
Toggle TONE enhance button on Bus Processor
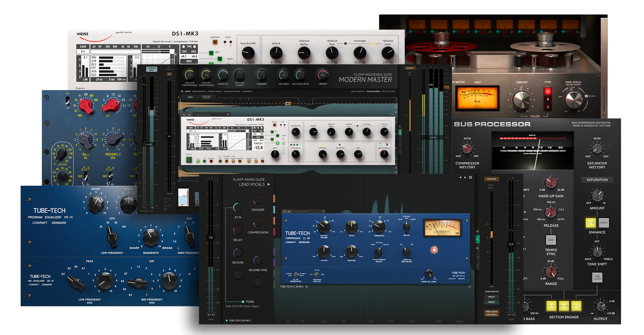click(x=591, y=223)
